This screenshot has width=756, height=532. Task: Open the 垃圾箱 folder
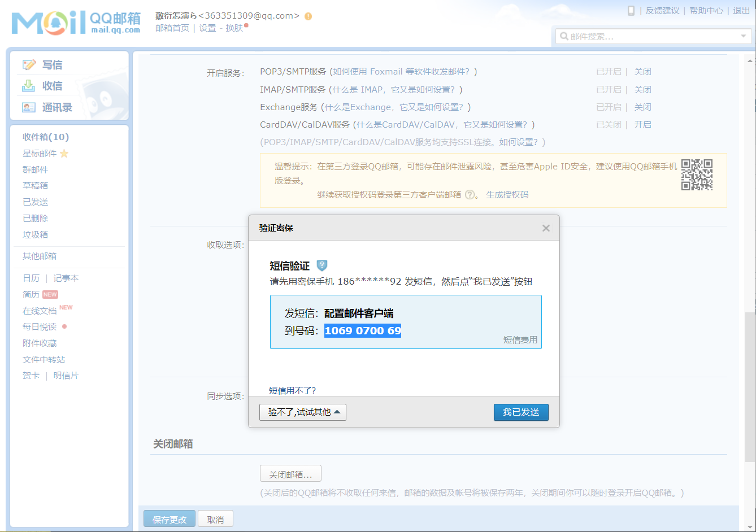36,235
